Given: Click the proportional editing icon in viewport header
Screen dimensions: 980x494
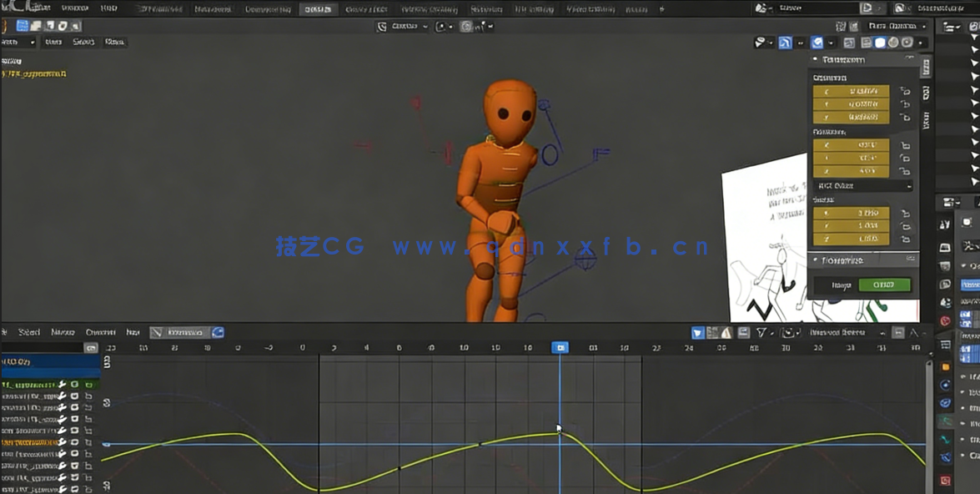Looking at the screenshot, I should [x=818, y=42].
